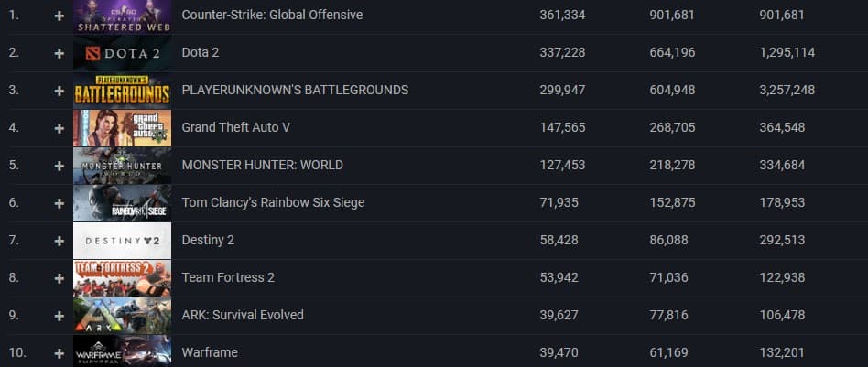Click the plus icon next to Dota 2

(60, 53)
